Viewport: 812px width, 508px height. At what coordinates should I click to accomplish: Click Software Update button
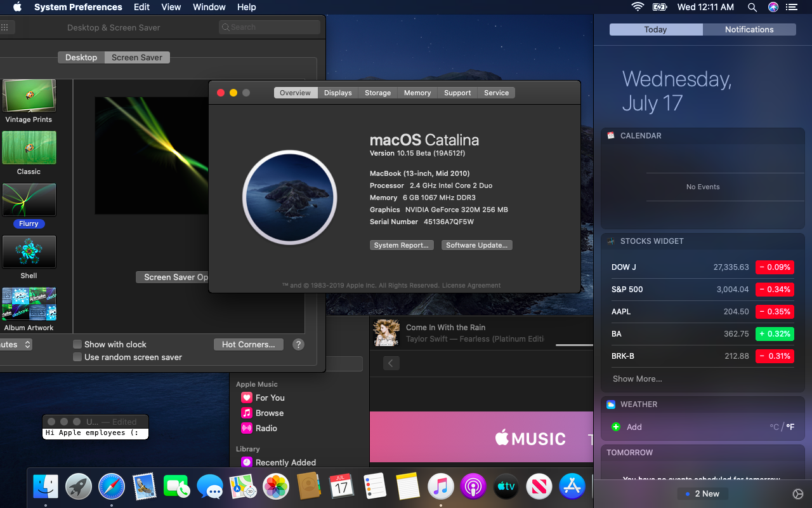click(476, 245)
